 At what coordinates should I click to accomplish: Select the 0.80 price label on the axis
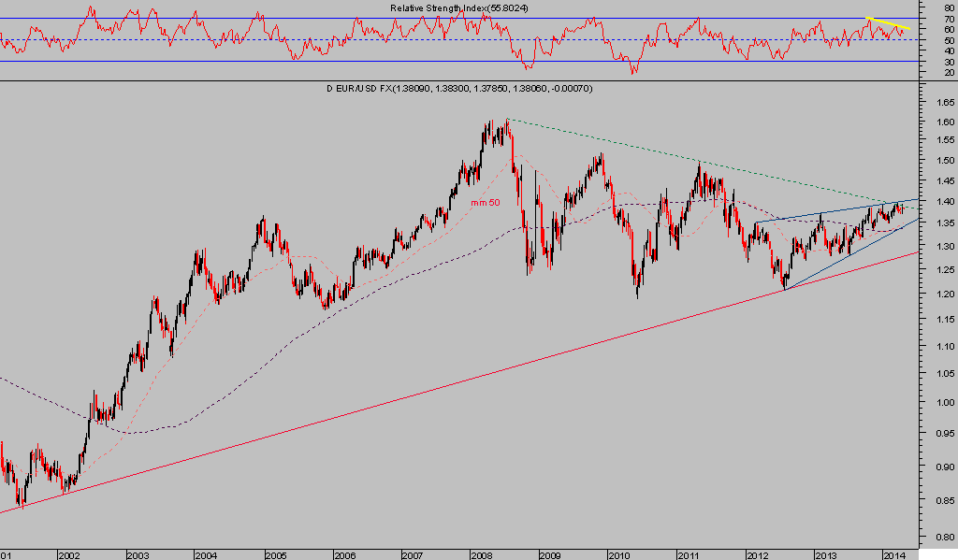(x=943, y=538)
